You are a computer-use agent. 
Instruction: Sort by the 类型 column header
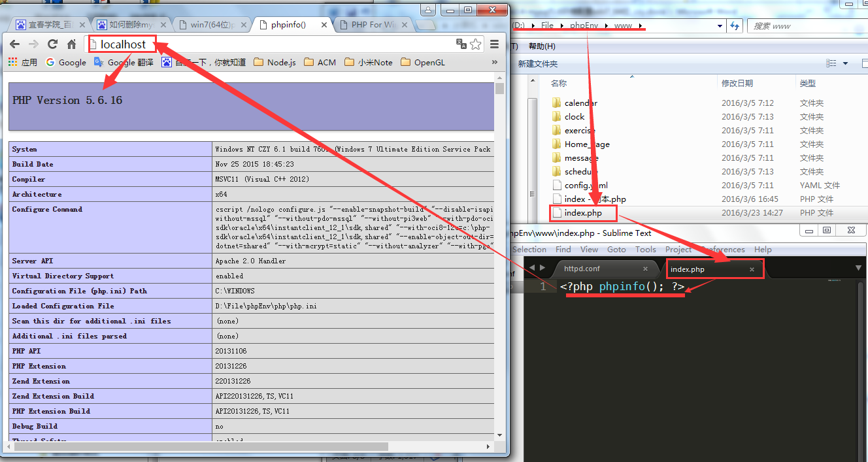tap(807, 83)
